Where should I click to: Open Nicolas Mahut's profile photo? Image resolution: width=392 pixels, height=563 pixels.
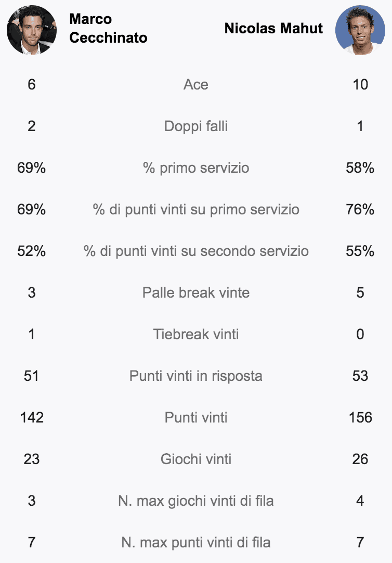(360, 30)
